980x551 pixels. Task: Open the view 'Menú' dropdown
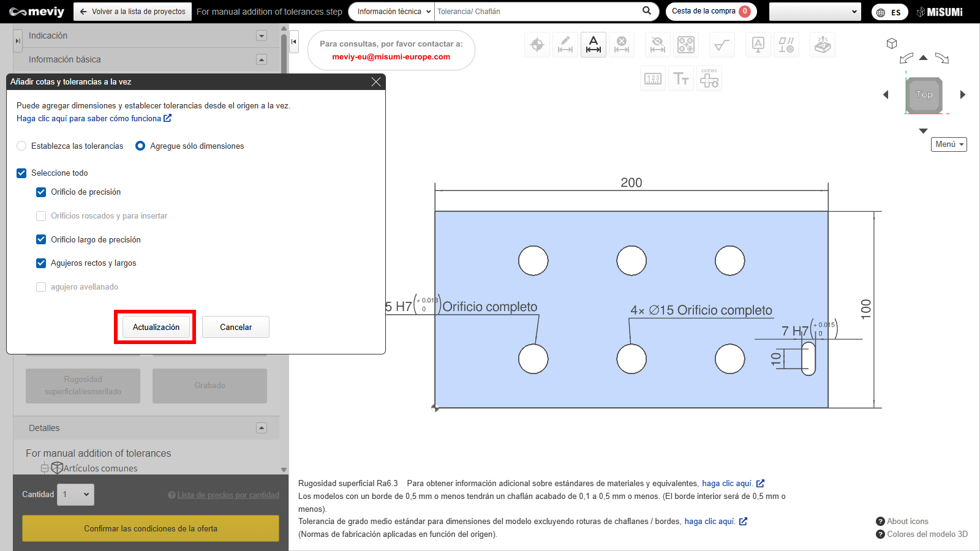pos(949,144)
